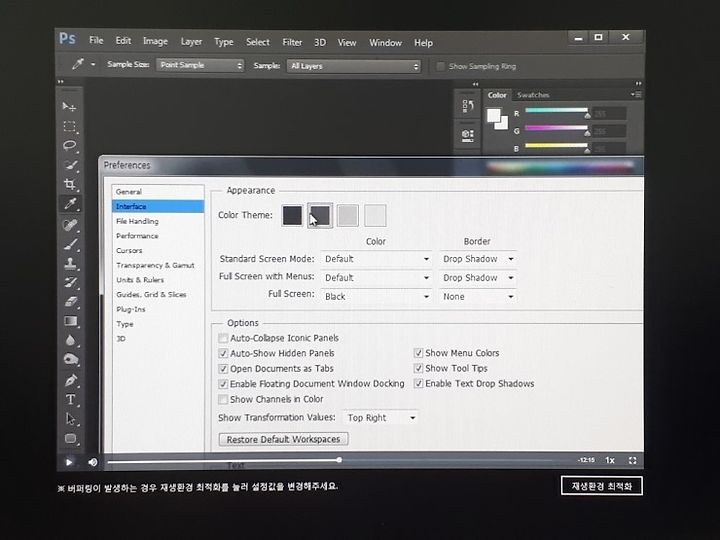Select the Rounded Rectangle shape tool
720x540 pixels.
tap(70, 439)
